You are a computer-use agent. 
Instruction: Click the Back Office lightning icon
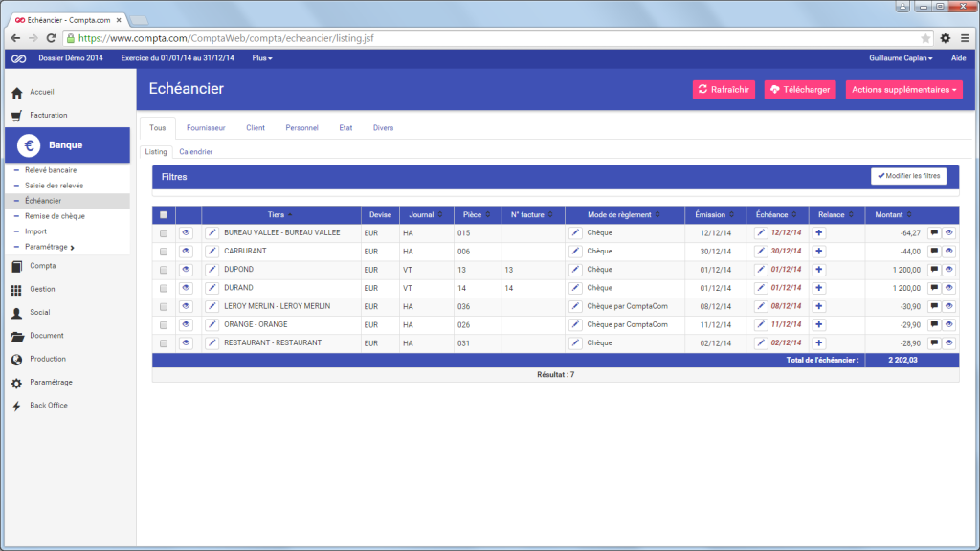pos(17,406)
